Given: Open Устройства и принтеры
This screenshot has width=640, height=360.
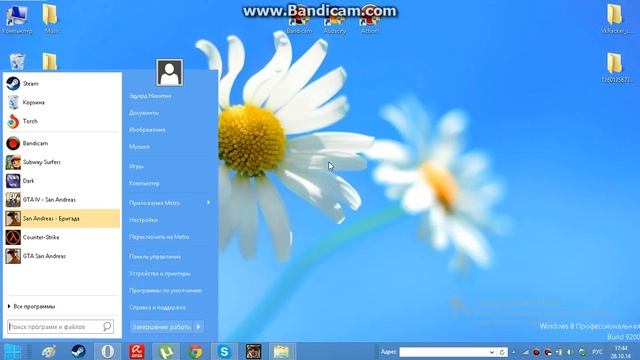Looking at the screenshot, I should pyautogui.click(x=160, y=273).
